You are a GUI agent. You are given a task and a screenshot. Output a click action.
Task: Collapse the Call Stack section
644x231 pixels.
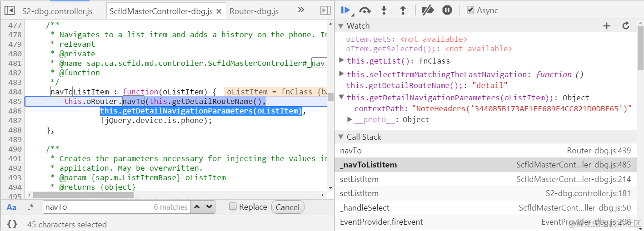(341, 137)
